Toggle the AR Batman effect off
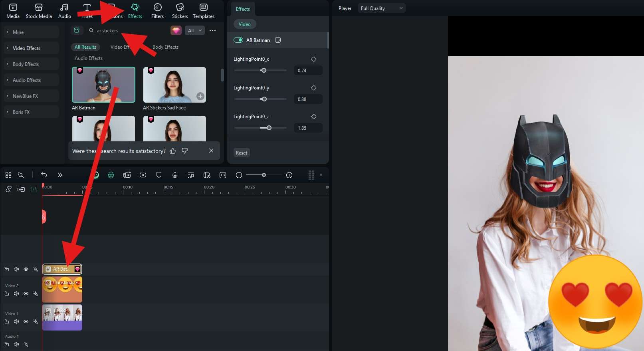The image size is (644, 351). 238,40
